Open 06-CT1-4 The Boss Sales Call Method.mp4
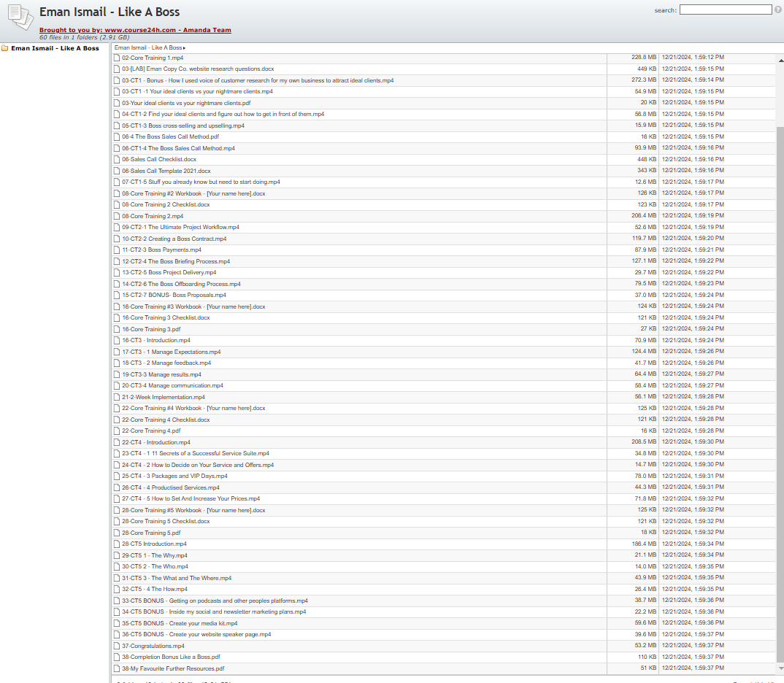Viewport: 784px width, 683px height. (x=179, y=148)
